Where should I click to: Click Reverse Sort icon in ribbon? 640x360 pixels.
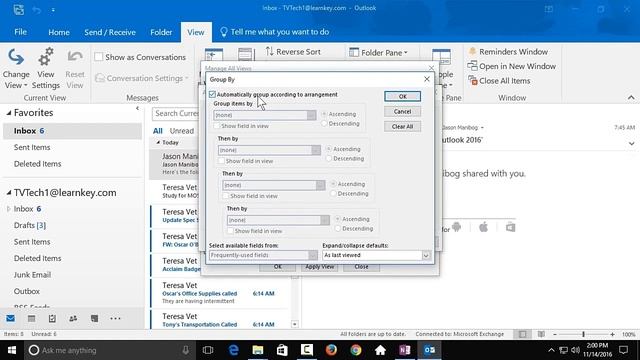pos(269,51)
